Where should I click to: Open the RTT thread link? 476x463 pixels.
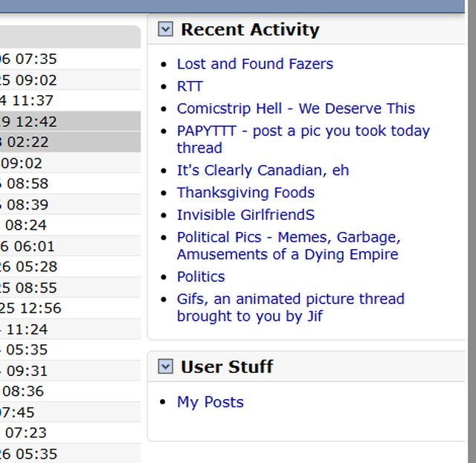(x=190, y=86)
